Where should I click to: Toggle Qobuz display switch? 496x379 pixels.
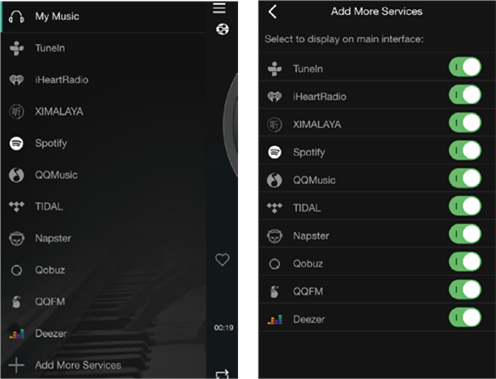[465, 262]
